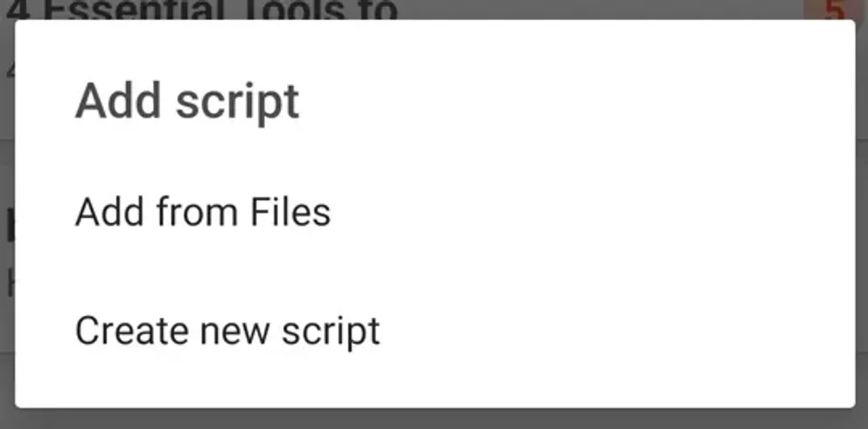868x429 pixels.
Task: Click the word 'script' in Create new script
Action: point(331,332)
